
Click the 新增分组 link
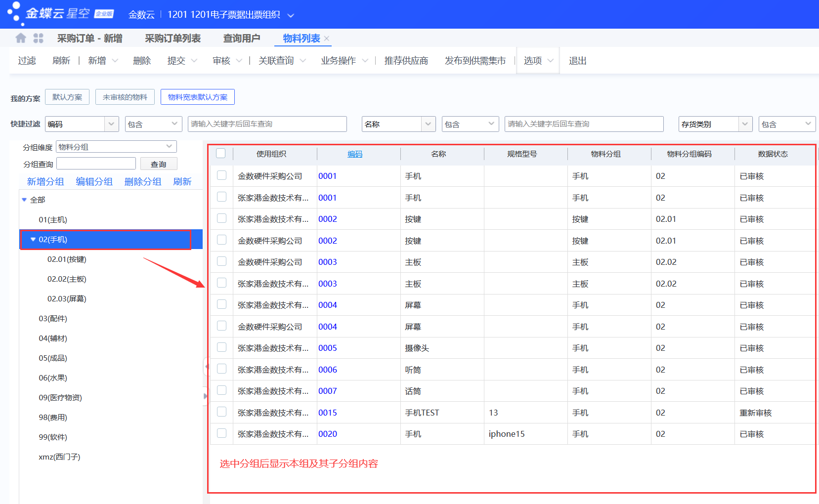click(x=45, y=181)
